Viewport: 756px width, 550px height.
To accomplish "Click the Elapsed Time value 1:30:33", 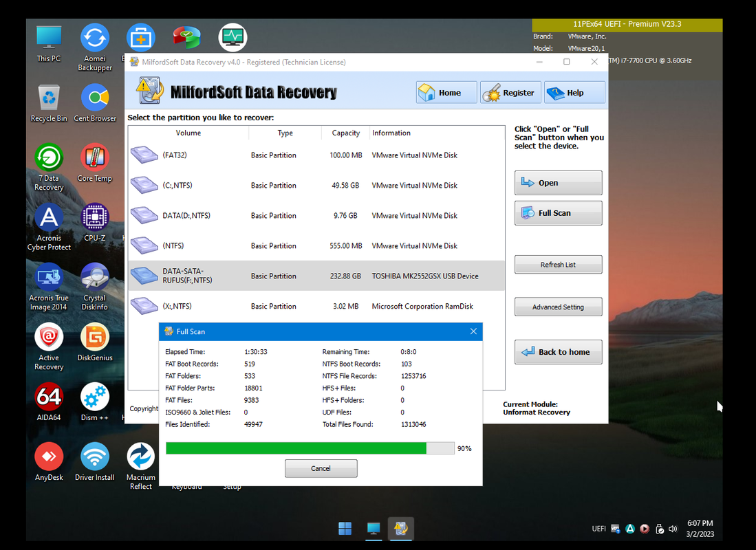I will click(255, 352).
